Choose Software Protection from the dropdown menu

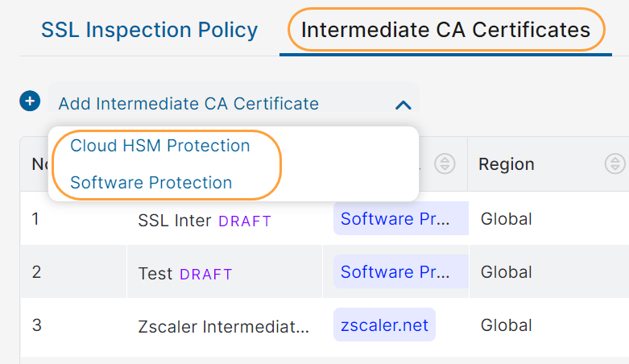(151, 183)
